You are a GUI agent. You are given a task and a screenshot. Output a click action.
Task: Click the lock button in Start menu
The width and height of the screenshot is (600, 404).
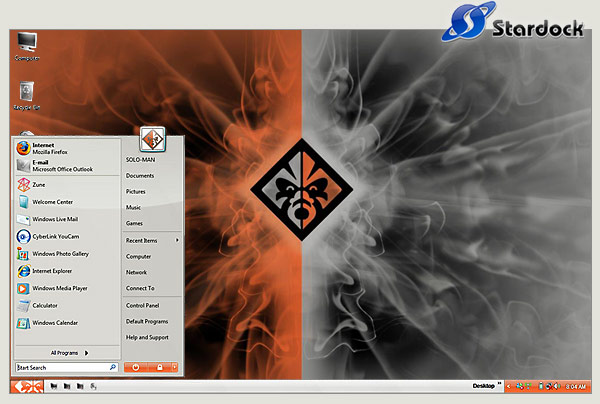click(x=158, y=368)
